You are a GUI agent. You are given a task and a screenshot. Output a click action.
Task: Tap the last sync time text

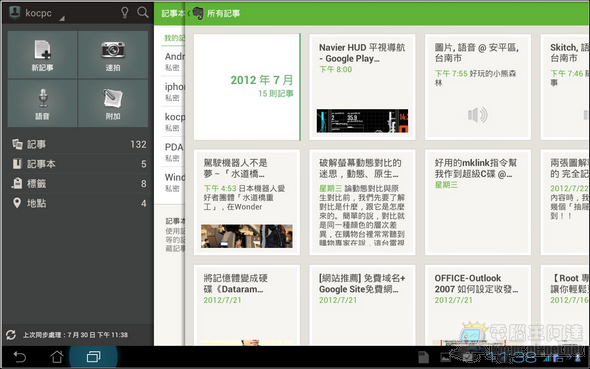click(75, 335)
